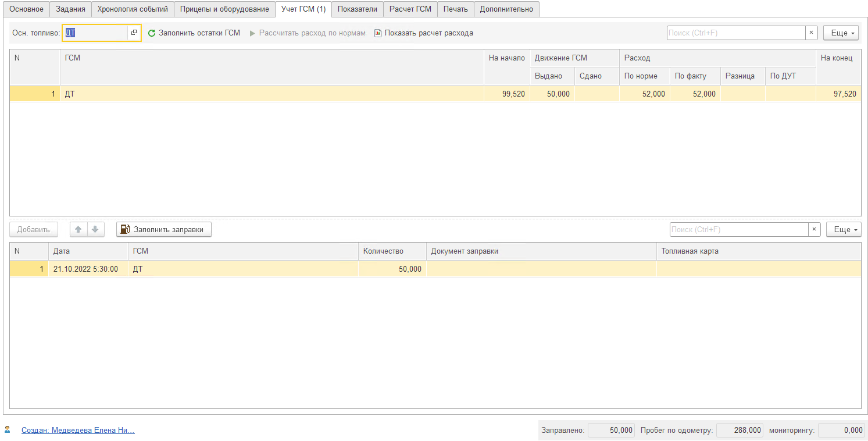Click the Количество cell with 50,000
The width and height of the screenshot is (868, 441).
click(392, 269)
